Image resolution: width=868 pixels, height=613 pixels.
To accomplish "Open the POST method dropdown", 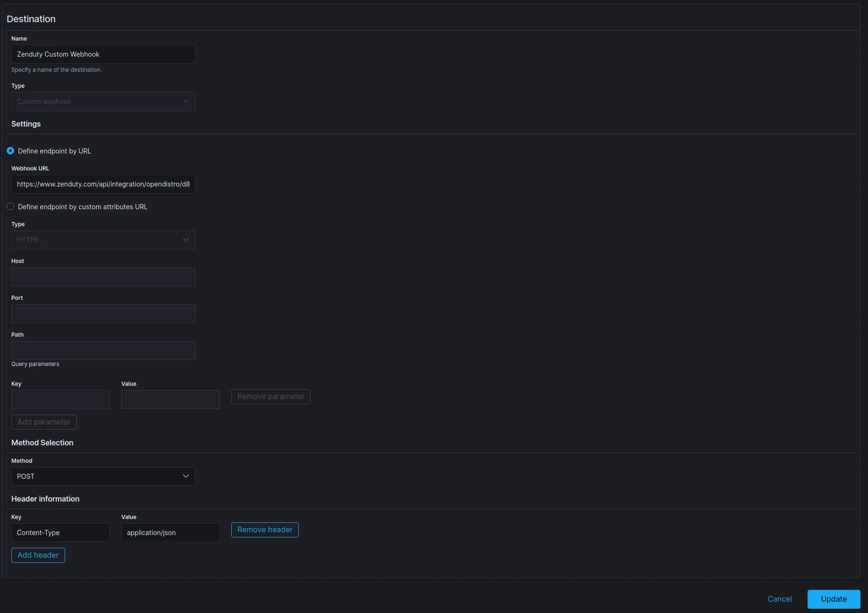I will pos(103,477).
